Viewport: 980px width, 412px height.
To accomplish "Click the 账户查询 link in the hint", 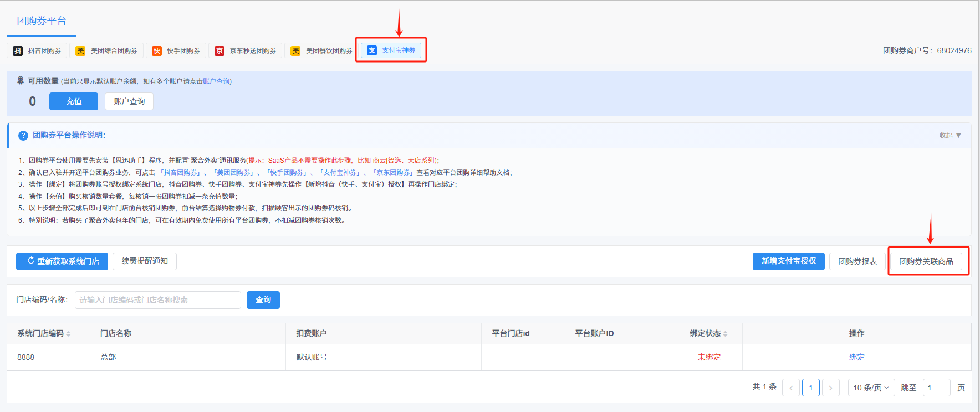I will (x=216, y=81).
